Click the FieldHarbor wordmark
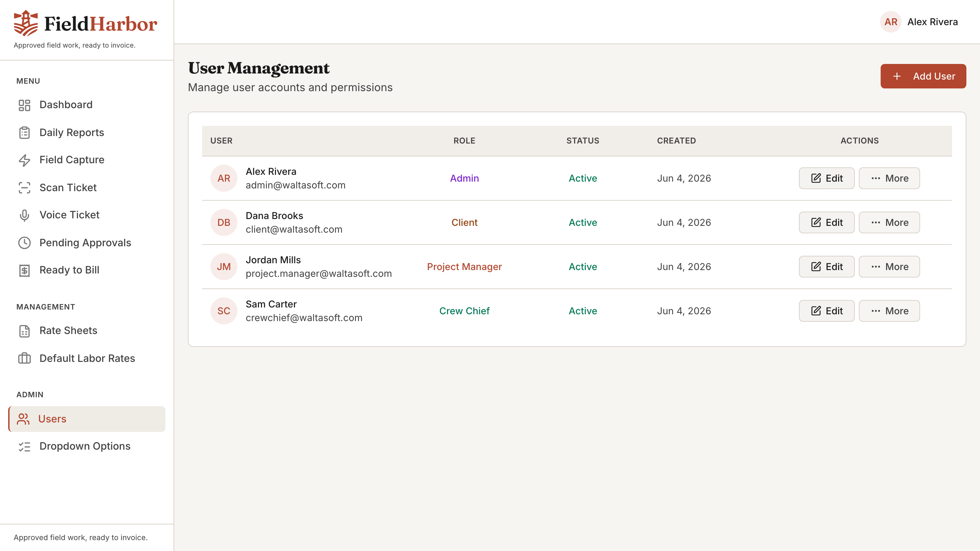The height and width of the screenshot is (551, 980). (100, 24)
